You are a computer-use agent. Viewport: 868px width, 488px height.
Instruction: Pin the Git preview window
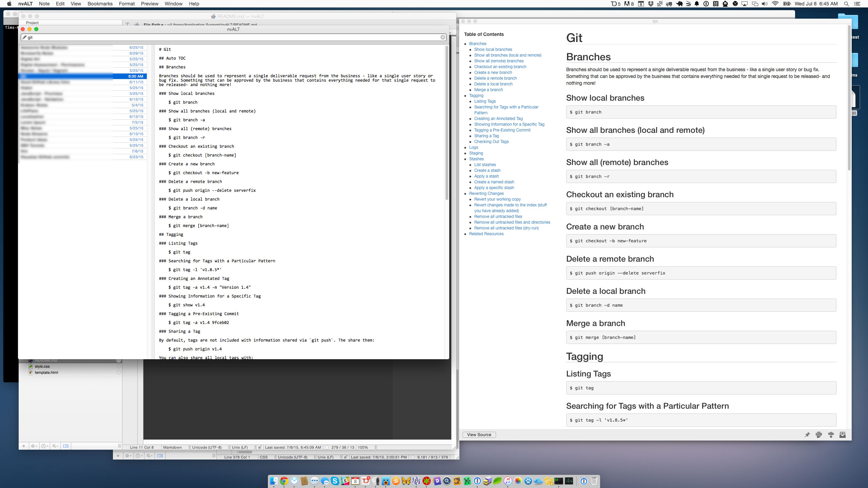[807, 435]
